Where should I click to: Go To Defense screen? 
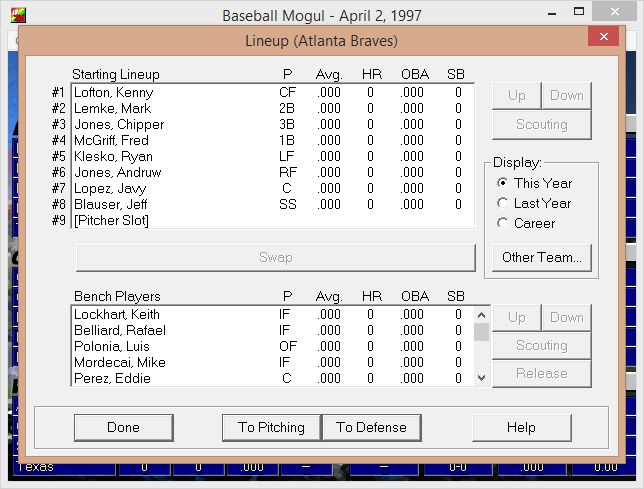[x=372, y=427]
